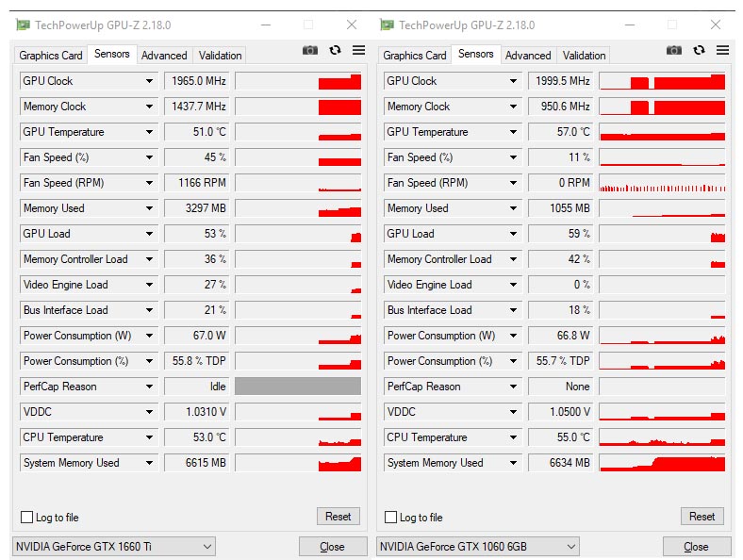This screenshot has height=560, width=743.
Task: Open the Fan Speed (%) dropdown in the left window
Action: [149, 157]
